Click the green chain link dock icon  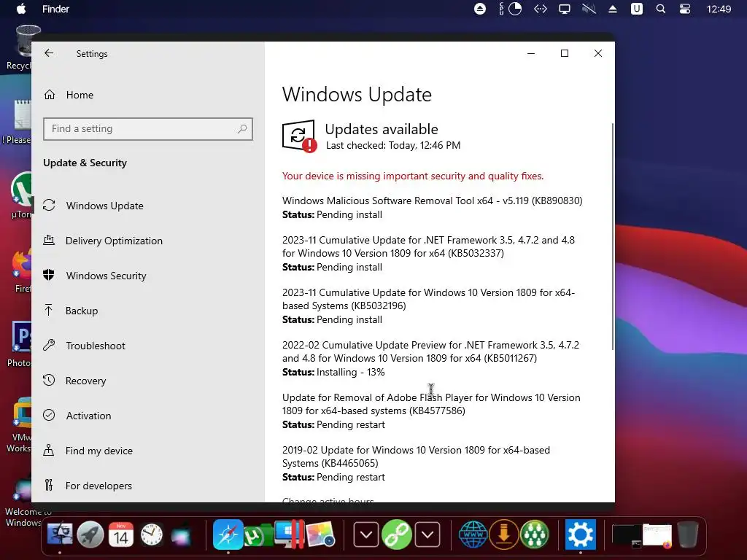(396, 534)
